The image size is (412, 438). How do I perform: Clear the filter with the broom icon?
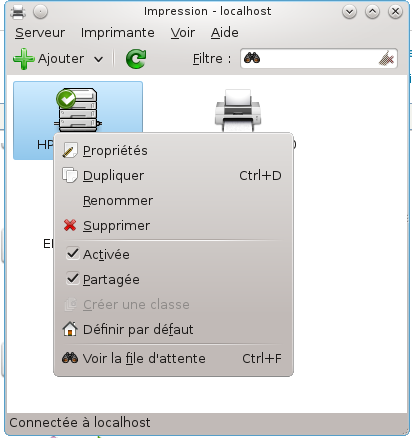coord(386,58)
